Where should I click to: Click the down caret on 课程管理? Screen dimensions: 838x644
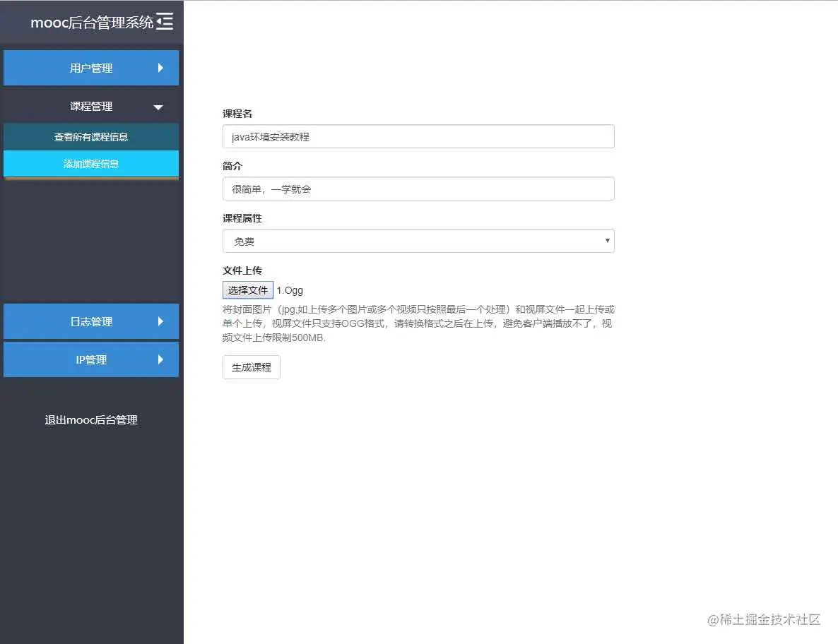[160, 106]
